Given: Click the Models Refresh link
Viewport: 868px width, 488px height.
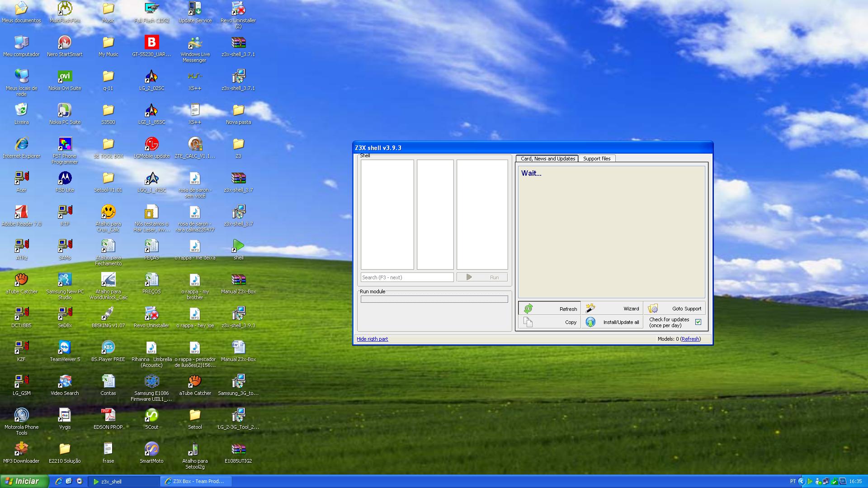Looking at the screenshot, I should coord(690,339).
